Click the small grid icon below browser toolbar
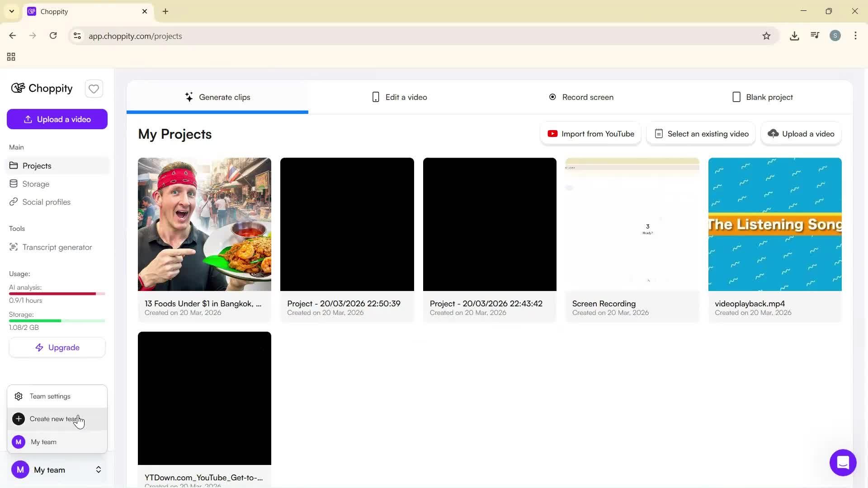Viewport: 868px width, 488px height. 10,56
